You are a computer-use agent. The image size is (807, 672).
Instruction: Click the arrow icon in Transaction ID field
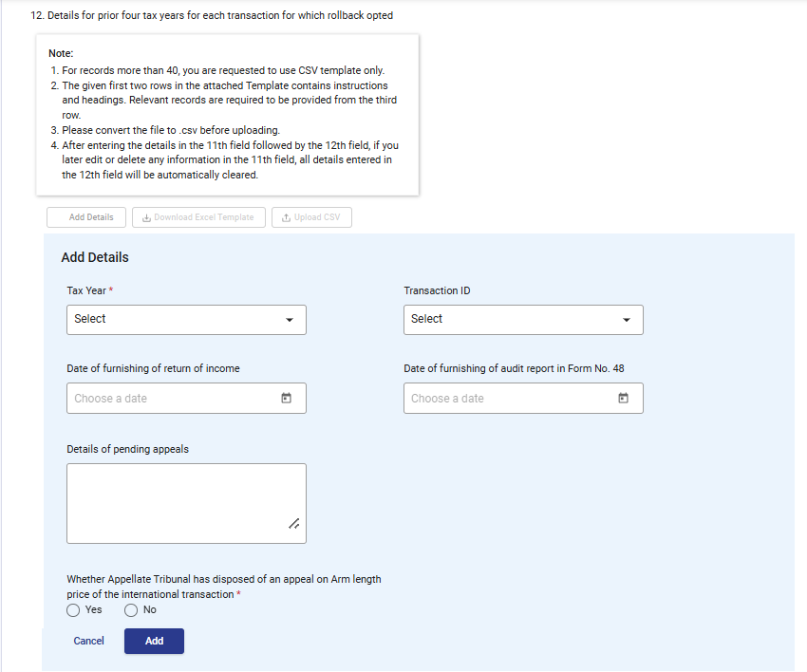[x=627, y=320]
